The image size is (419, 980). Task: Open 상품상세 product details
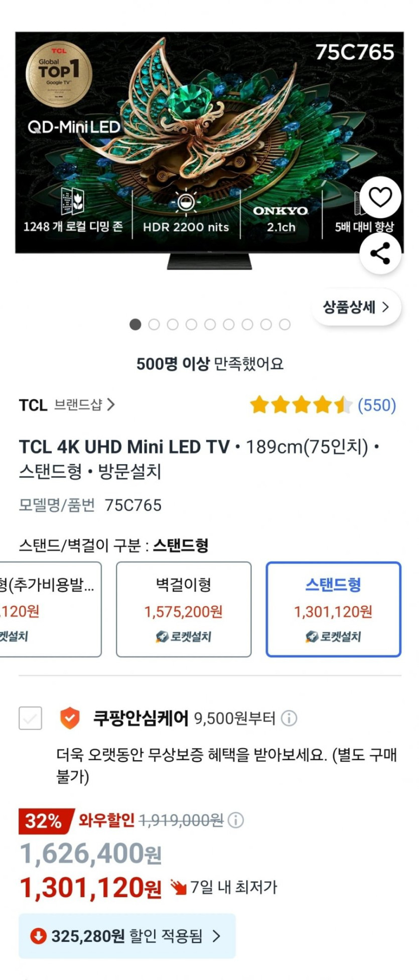356,307
